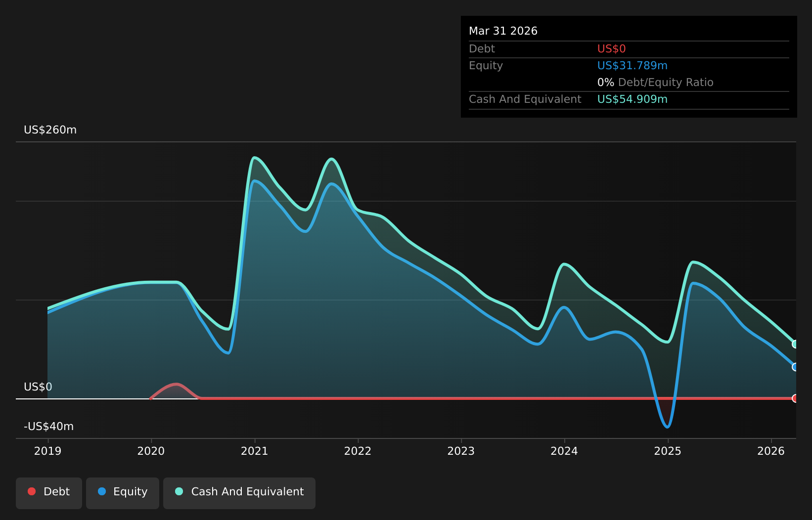The width and height of the screenshot is (812, 520).
Task: Click the 2022 x-axis label
Action: 358,451
